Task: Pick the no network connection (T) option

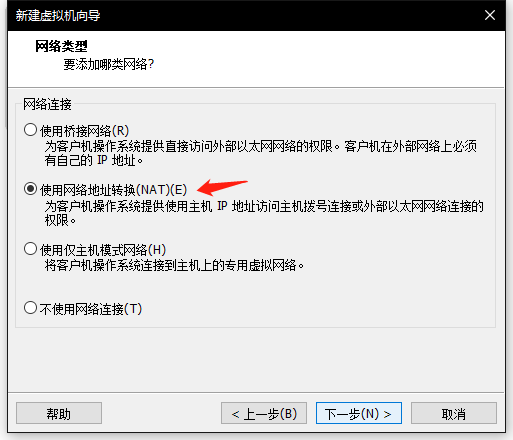Action: [x=30, y=308]
